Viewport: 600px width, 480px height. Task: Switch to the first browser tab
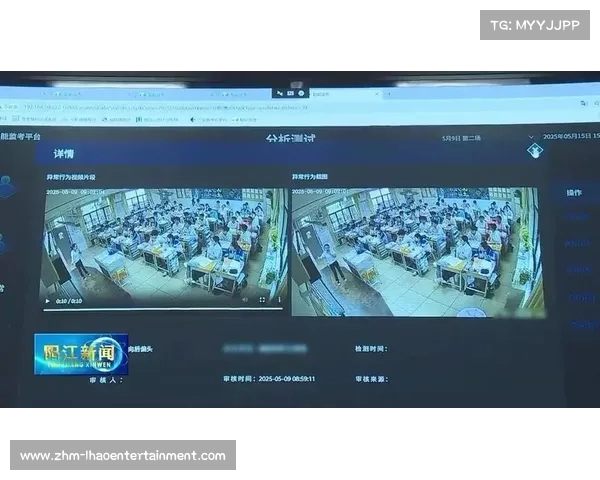pos(61,94)
